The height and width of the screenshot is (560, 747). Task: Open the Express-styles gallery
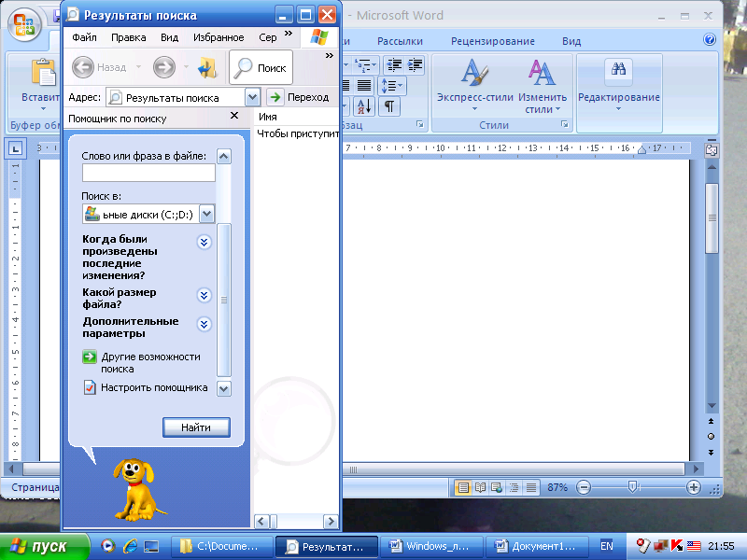pos(475,85)
